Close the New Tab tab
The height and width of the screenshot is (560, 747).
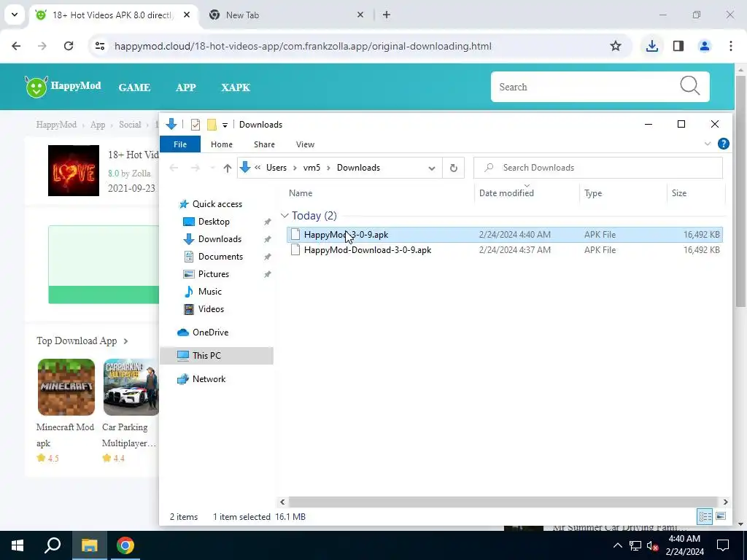[360, 15]
